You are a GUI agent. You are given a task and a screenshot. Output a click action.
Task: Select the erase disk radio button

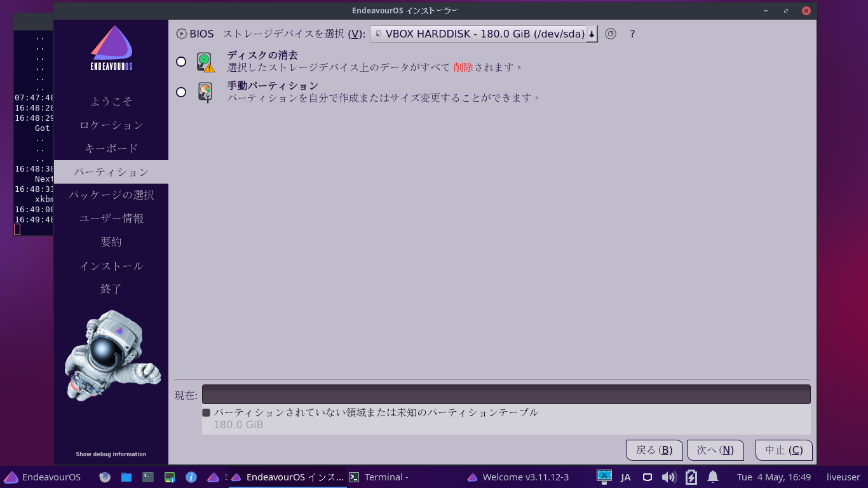tap(181, 62)
